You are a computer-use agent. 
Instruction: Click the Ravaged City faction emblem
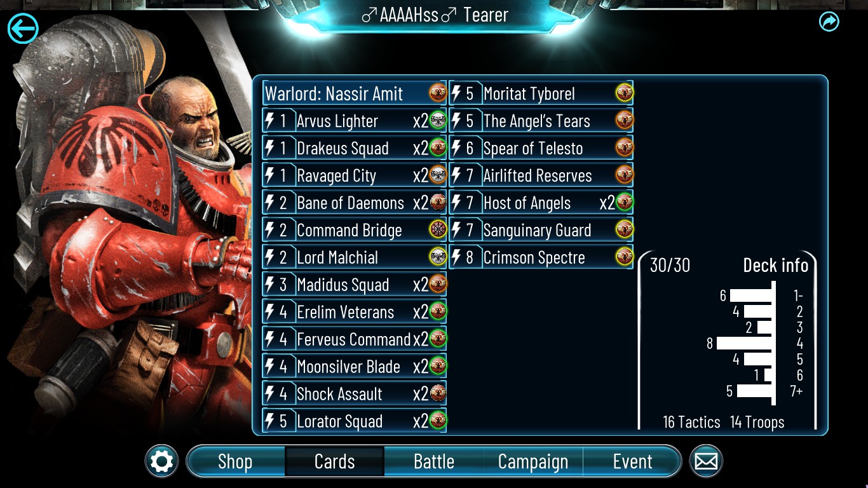[438, 175]
